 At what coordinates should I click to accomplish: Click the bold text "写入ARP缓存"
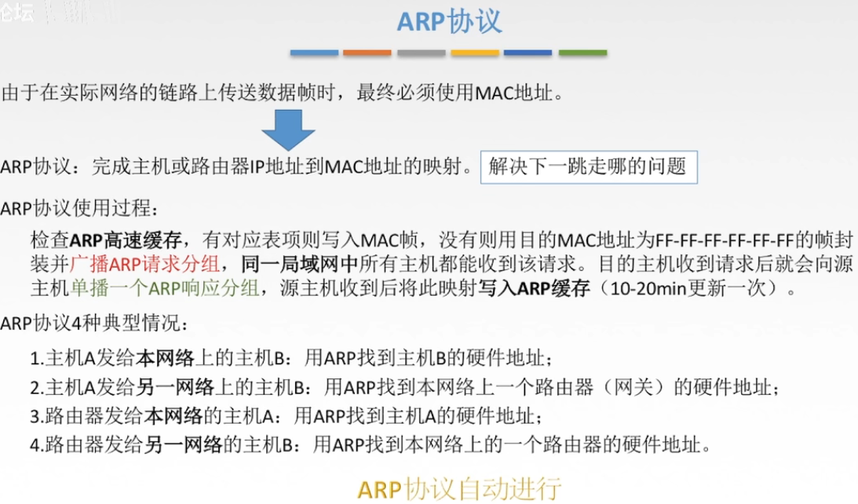534,288
